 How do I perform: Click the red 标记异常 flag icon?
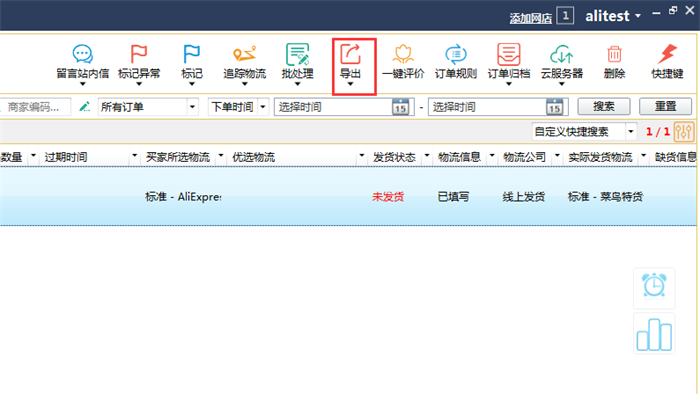pos(139,54)
